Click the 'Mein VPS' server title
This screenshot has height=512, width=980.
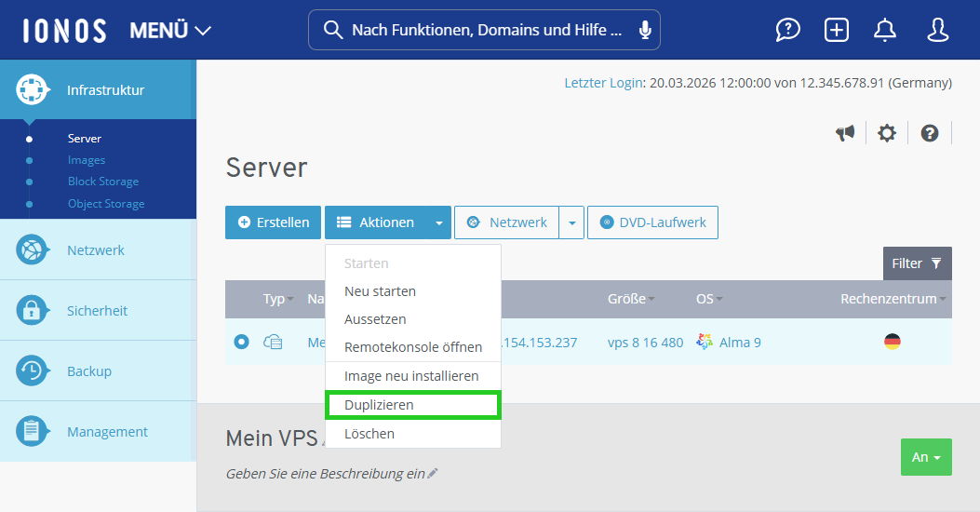[272, 438]
